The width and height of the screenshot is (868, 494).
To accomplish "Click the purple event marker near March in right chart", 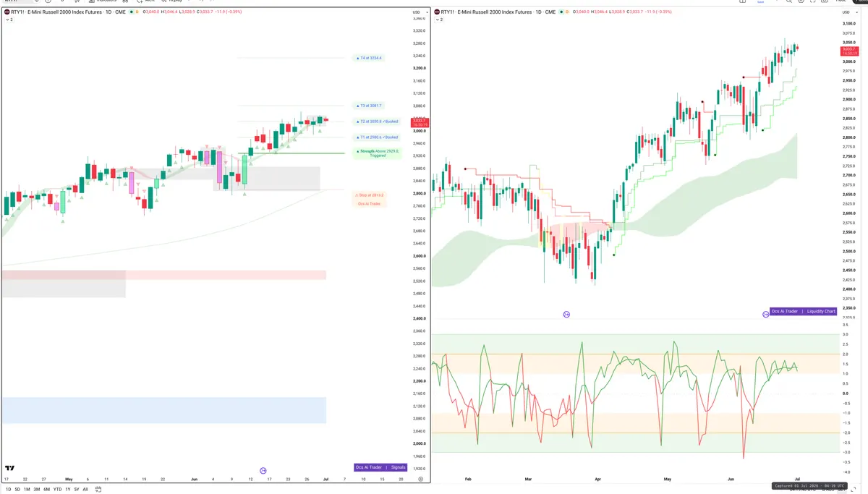I will (x=566, y=314).
